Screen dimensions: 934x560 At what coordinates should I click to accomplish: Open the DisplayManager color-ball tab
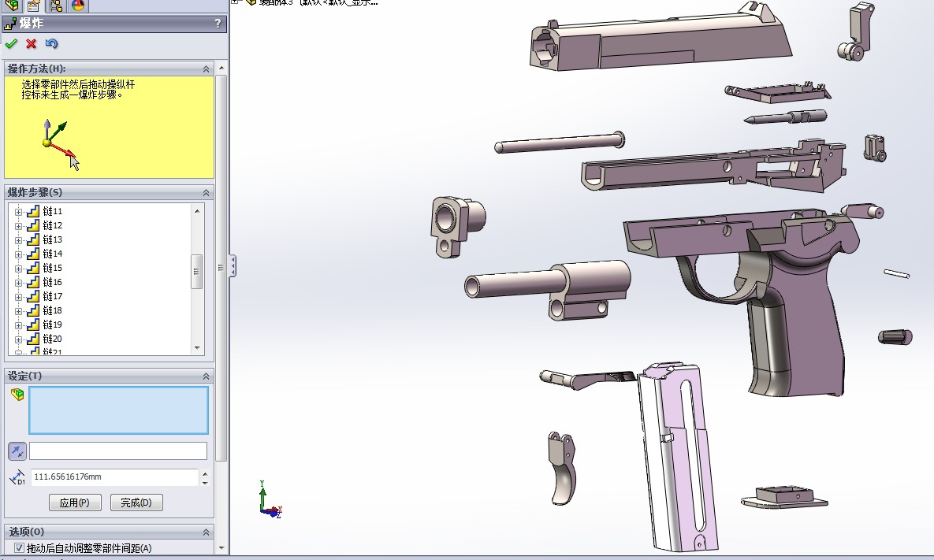77,6
